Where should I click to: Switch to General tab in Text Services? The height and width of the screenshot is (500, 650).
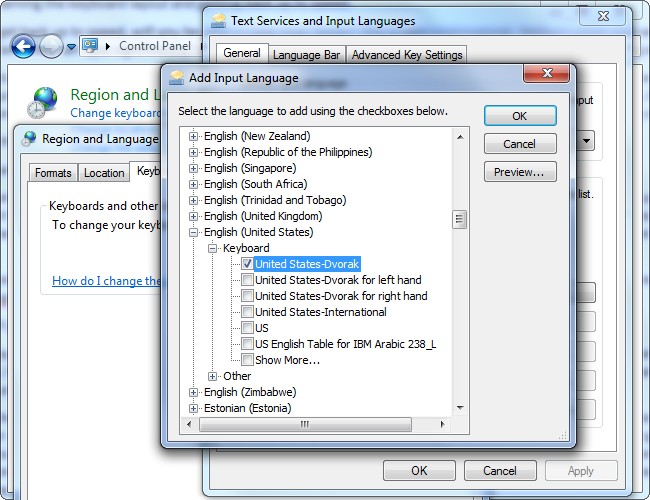click(242, 53)
